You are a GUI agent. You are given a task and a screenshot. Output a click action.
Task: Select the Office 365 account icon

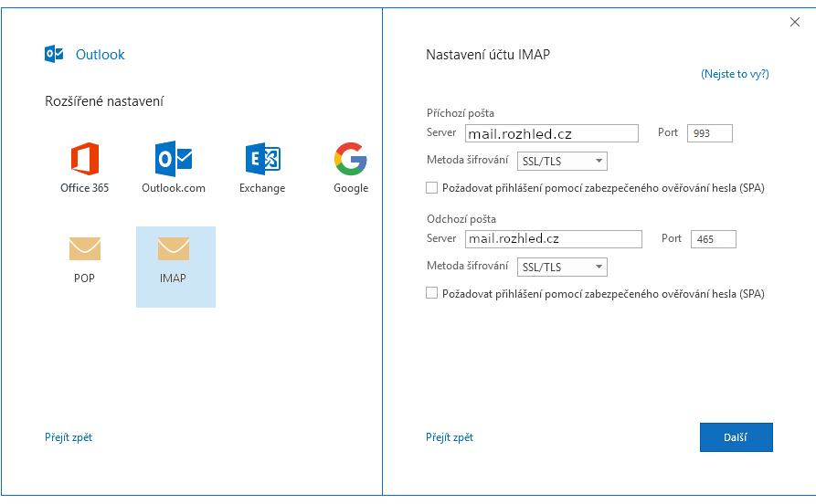84,160
